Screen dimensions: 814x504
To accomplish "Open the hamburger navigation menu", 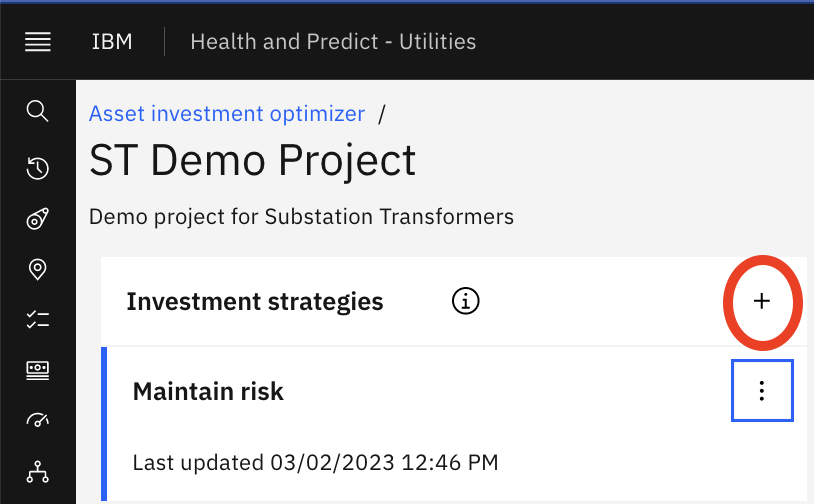I will (38, 42).
